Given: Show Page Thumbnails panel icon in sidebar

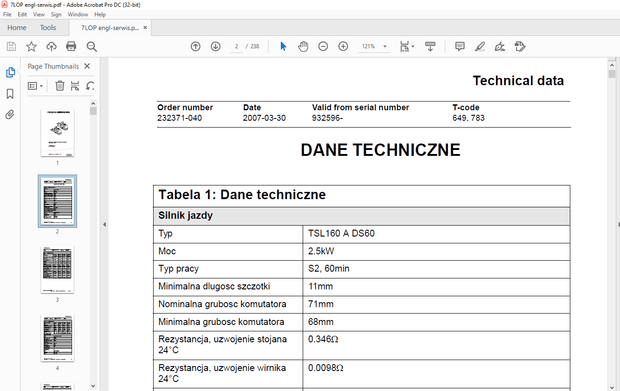Looking at the screenshot, I should pos(10,72).
